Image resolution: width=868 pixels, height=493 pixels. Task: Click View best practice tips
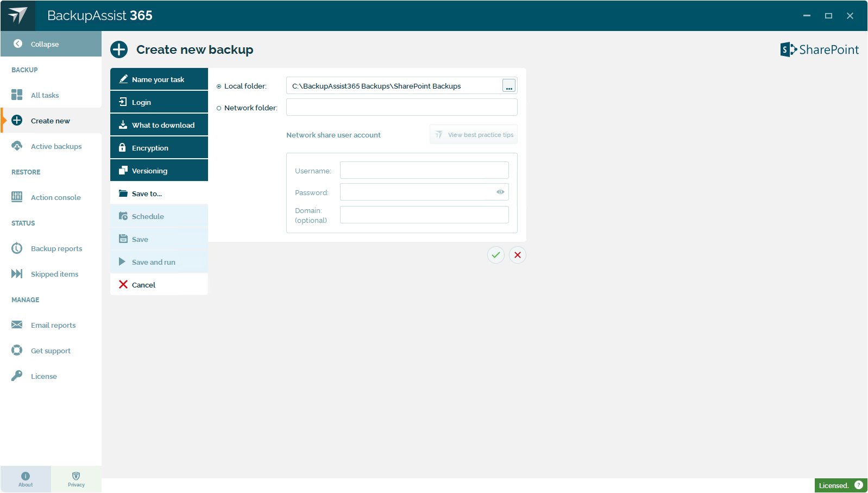(474, 135)
